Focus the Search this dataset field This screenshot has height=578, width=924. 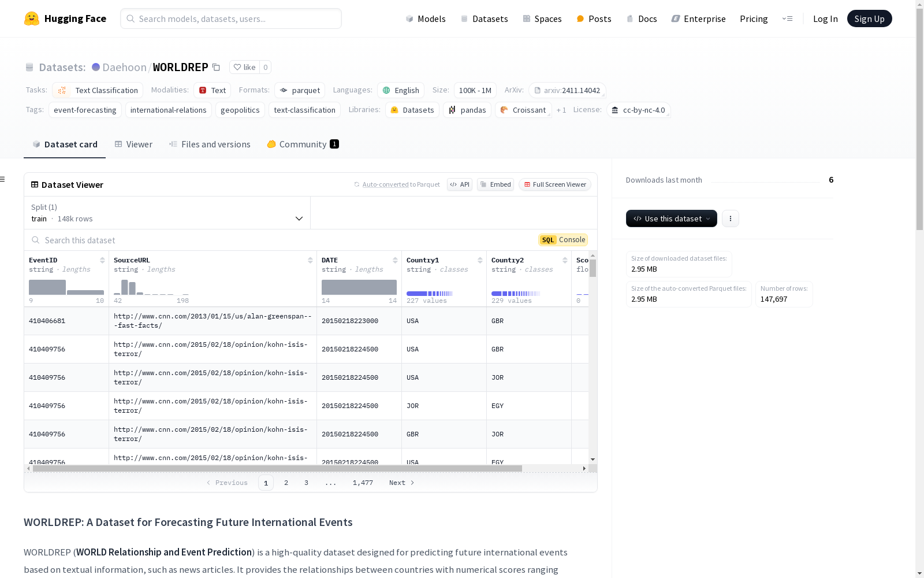click(281, 240)
